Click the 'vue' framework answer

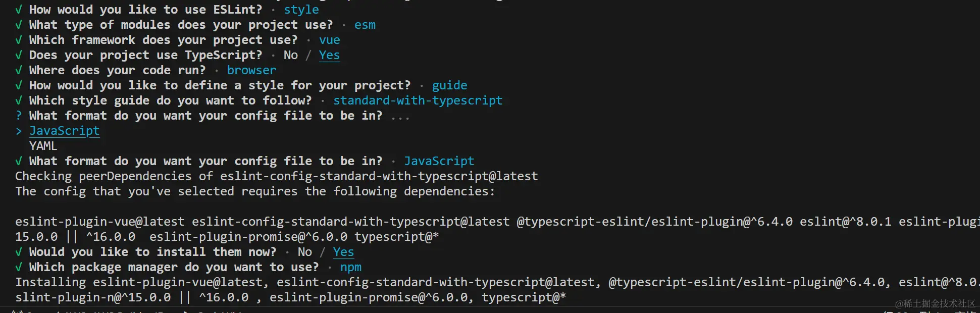[x=329, y=40]
